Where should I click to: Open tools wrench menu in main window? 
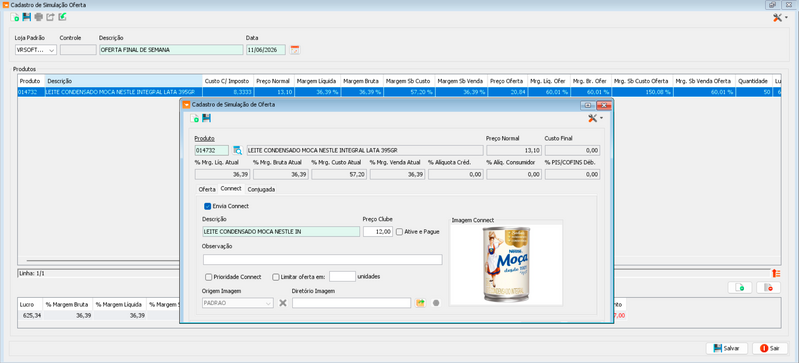point(780,18)
